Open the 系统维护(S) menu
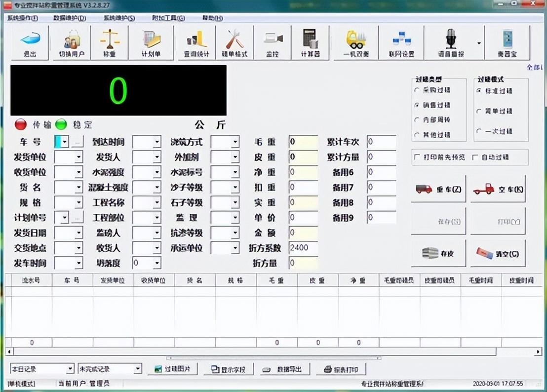547x392 pixels. 119,18
